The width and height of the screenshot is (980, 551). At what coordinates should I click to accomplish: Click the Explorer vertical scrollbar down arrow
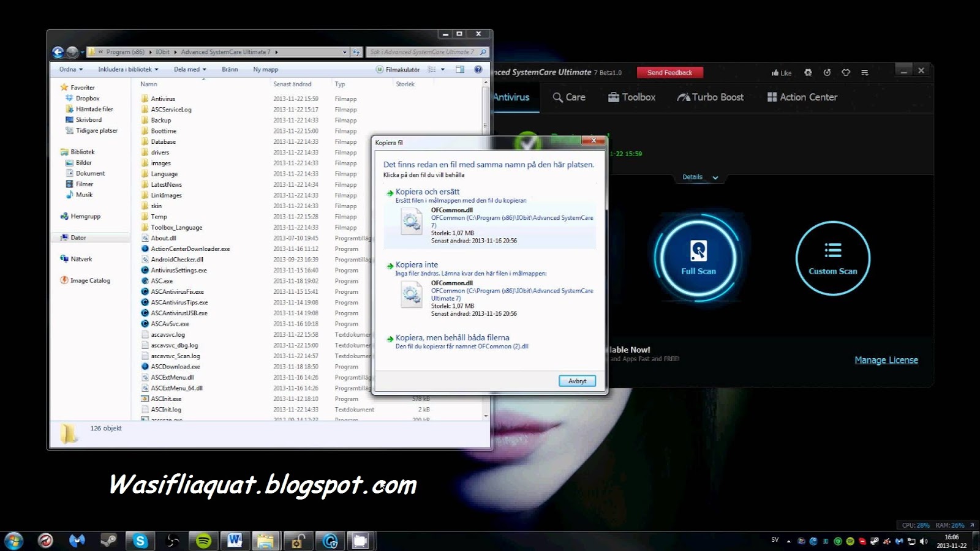coord(486,416)
